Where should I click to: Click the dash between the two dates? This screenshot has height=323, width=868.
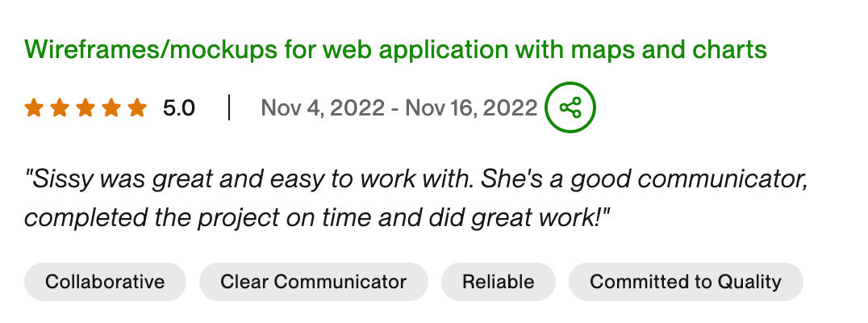[x=394, y=107]
